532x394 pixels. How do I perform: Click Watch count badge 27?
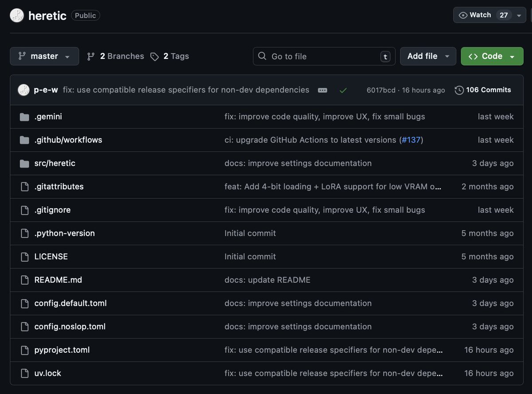coord(504,15)
